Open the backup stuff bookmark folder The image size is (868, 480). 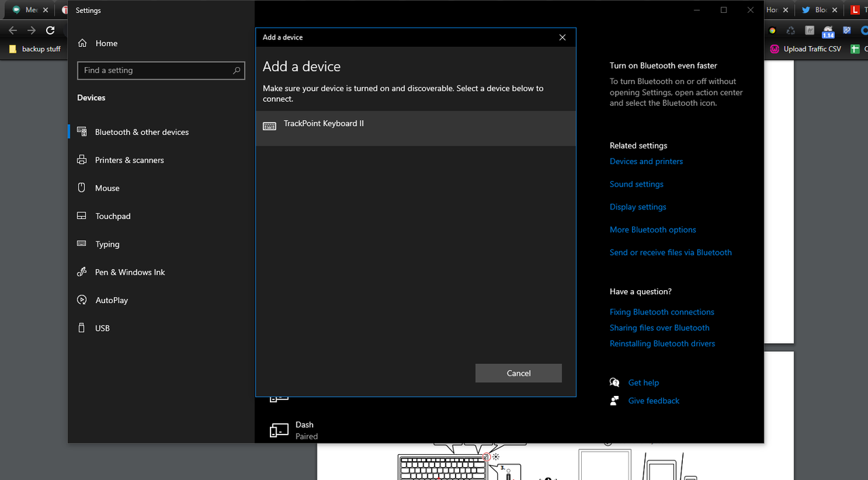(35, 49)
